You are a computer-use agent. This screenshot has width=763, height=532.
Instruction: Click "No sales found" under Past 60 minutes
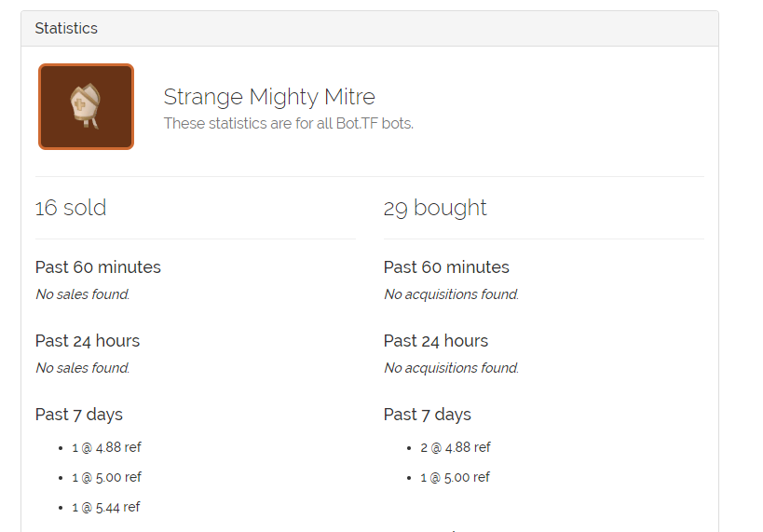pyautogui.click(x=82, y=294)
